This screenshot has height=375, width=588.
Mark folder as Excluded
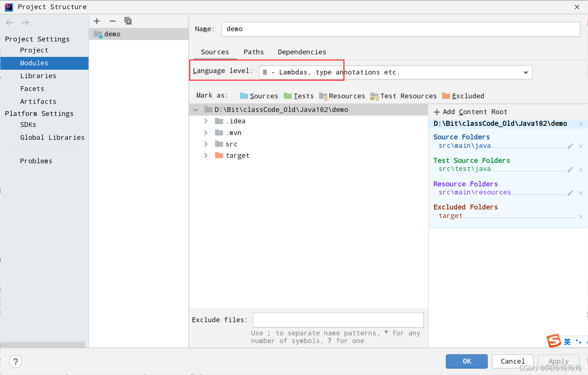[463, 96]
